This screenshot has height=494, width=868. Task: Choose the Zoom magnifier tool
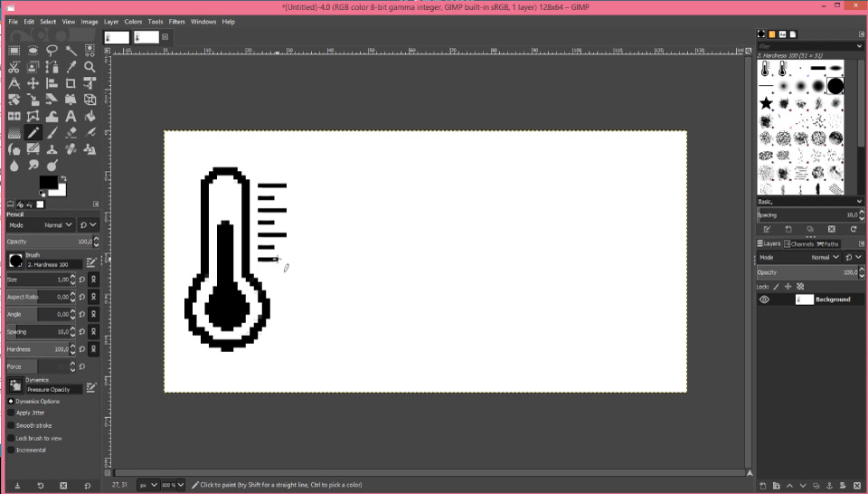(x=90, y=67)
